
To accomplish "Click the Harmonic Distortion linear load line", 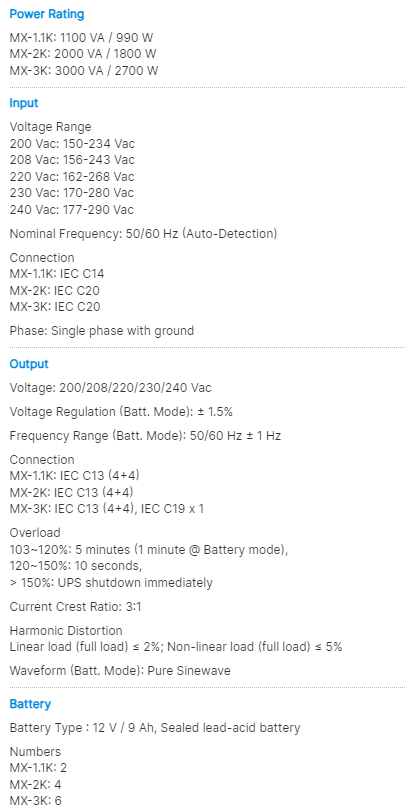I will [176, 647].
